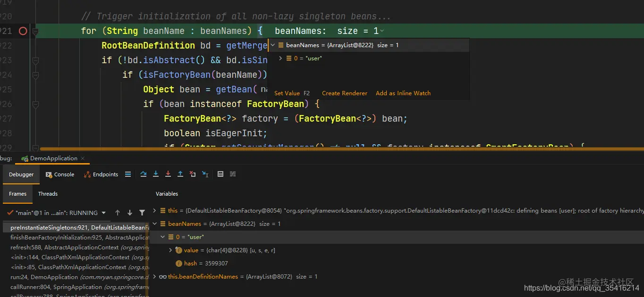Select the hash = 3599307 field row
This screenshot has width=644, height=297.
397,264
